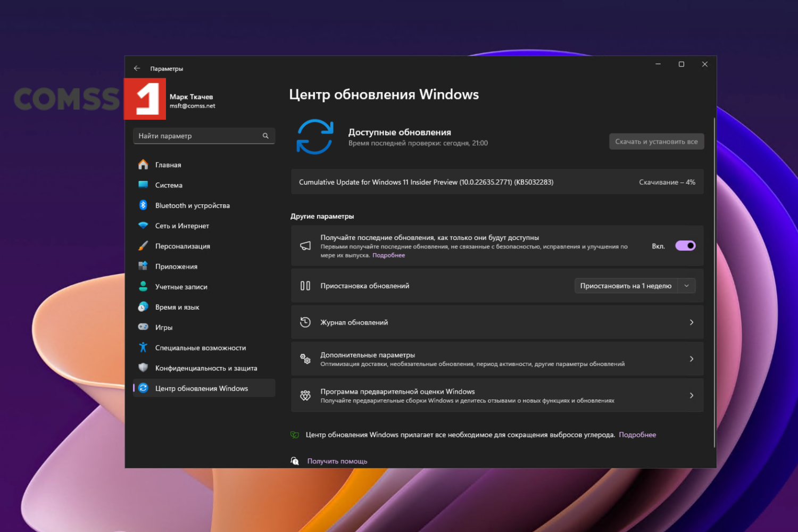Click the Главная home icon
Image resolution: width=798 pixels, height=532 pixels.
(x=143, y=165)
